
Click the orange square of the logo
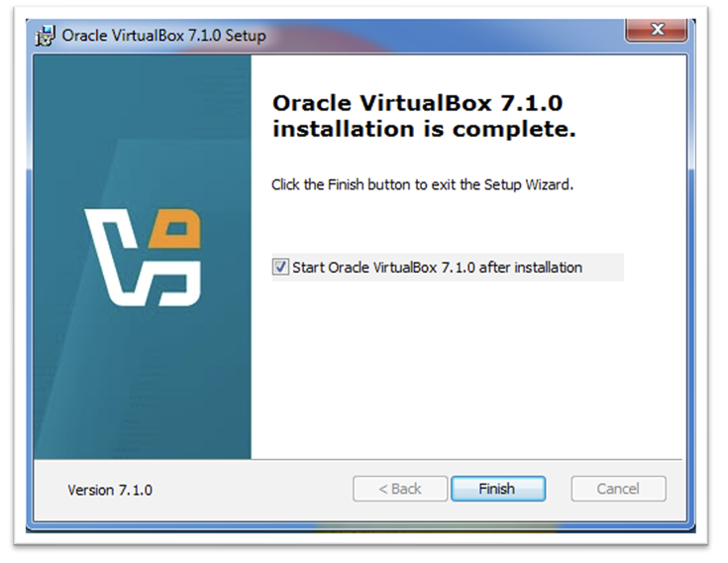[x=180, y=233]
